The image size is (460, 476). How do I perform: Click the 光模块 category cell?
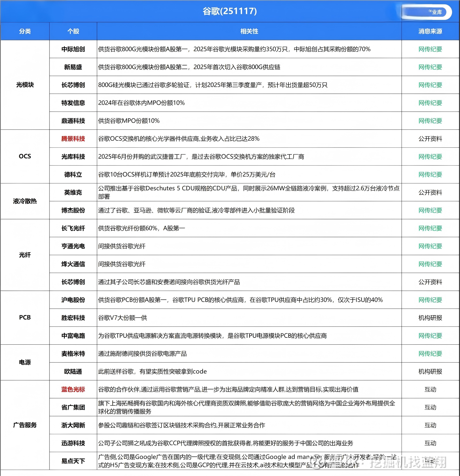pyautogui.click(x=25, y=85)
